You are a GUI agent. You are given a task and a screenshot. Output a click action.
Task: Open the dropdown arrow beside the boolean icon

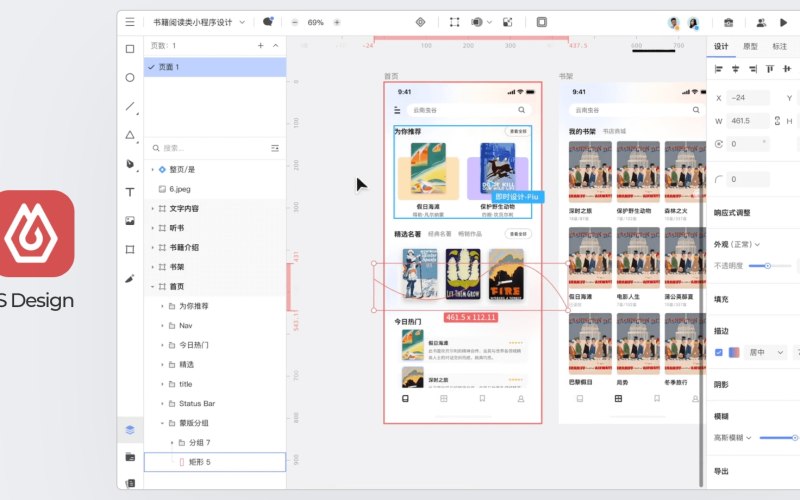489,22
